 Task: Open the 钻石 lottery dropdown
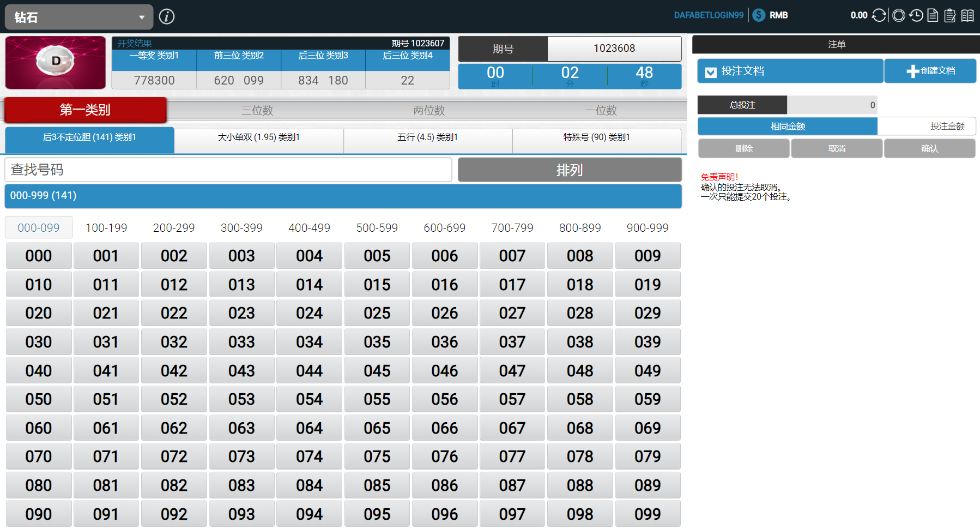[x=78, y=16]
